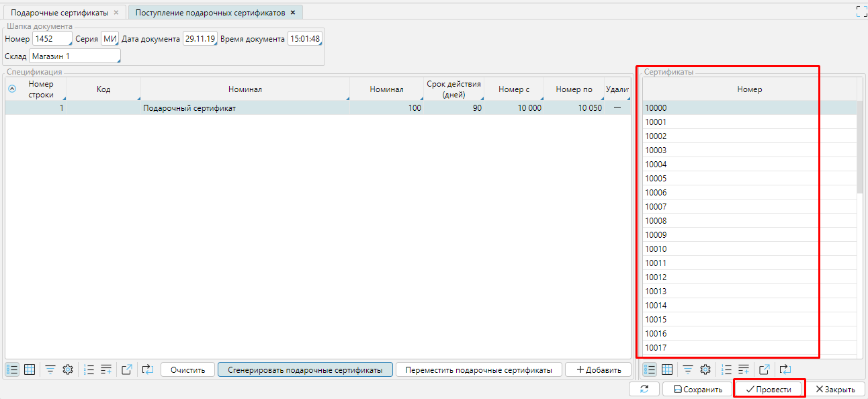Image resolution: width=868 pixels, height=399 pixels.
Task: Open filter icon in Спецификация toolbar
Action: (50, 369)
